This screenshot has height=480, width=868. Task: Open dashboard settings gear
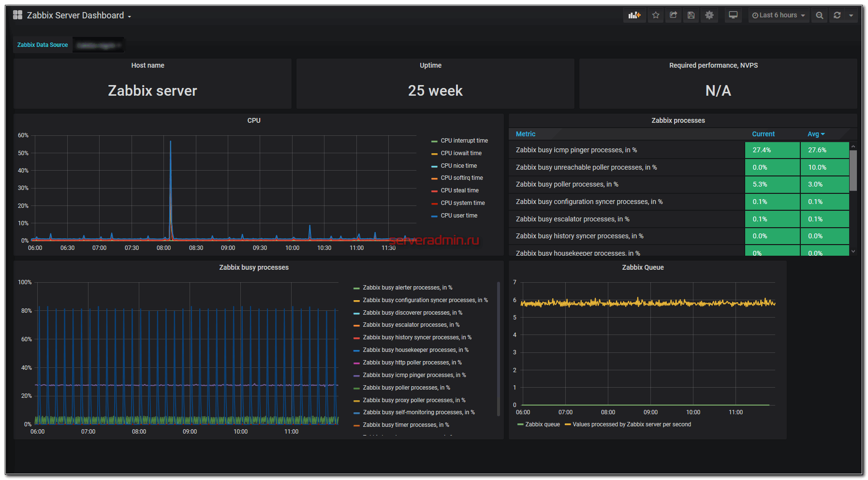pyautogui.click(x=709, y=15)
